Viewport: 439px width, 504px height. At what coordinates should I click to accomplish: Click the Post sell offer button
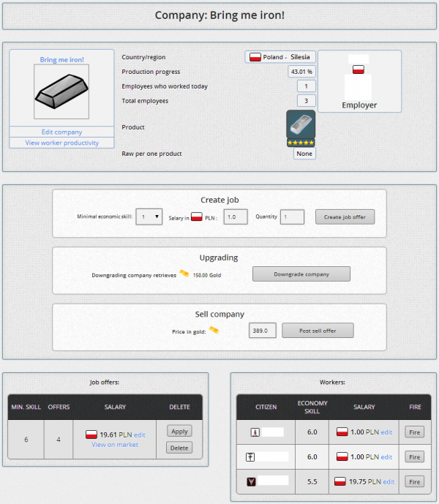click(318, 331)
